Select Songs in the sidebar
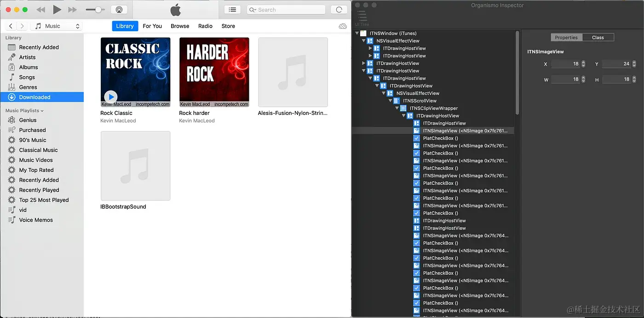The image size is (644, 318). click(x=42, y=77)
